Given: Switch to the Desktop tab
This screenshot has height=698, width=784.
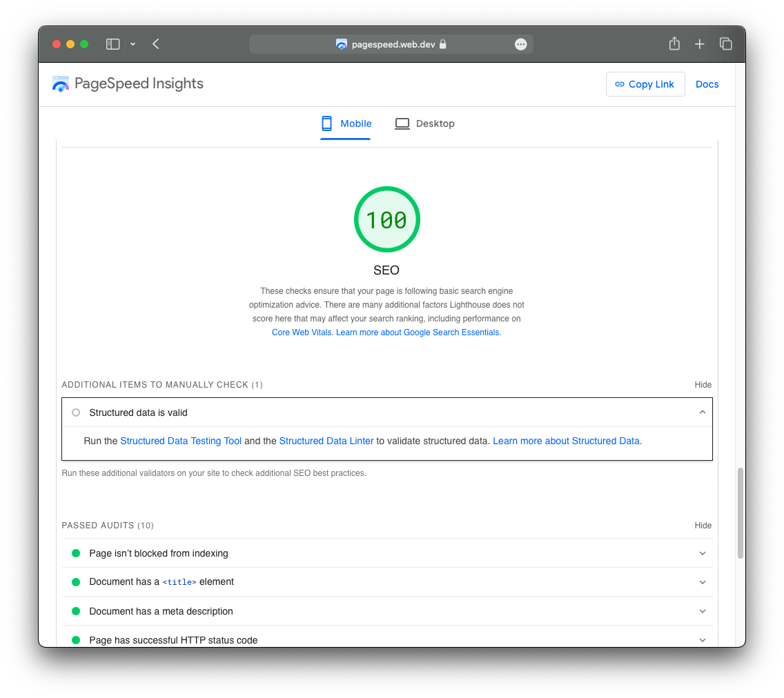Looking at the screenshot, I should coord(424,124).
